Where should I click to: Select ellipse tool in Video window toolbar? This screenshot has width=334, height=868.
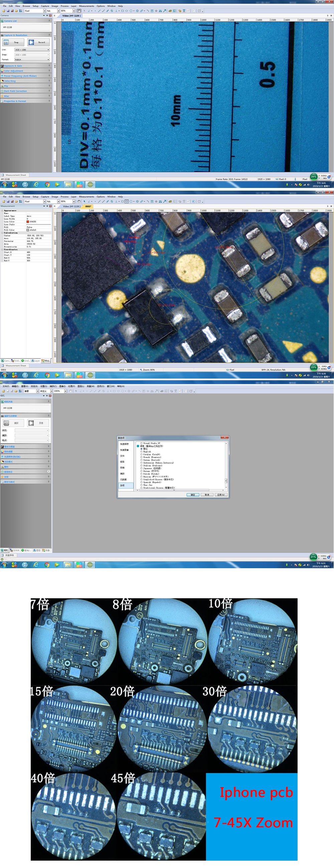click(127, 11)
